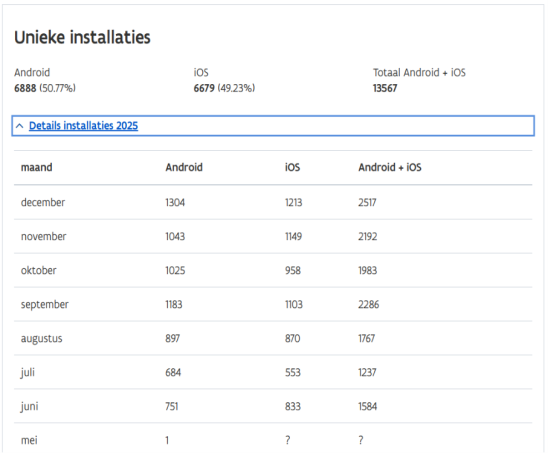Select the november row label

(43, 237)
